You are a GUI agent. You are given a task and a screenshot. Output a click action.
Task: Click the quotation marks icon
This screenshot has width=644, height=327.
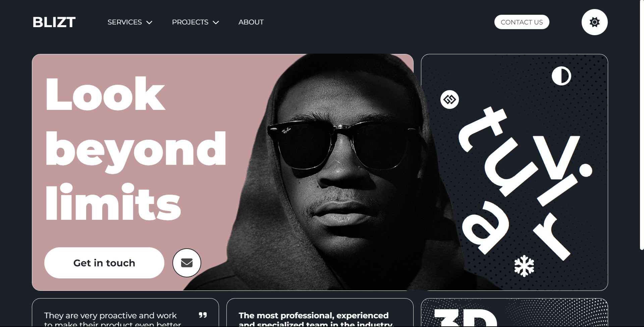click(x=203, y=315)
